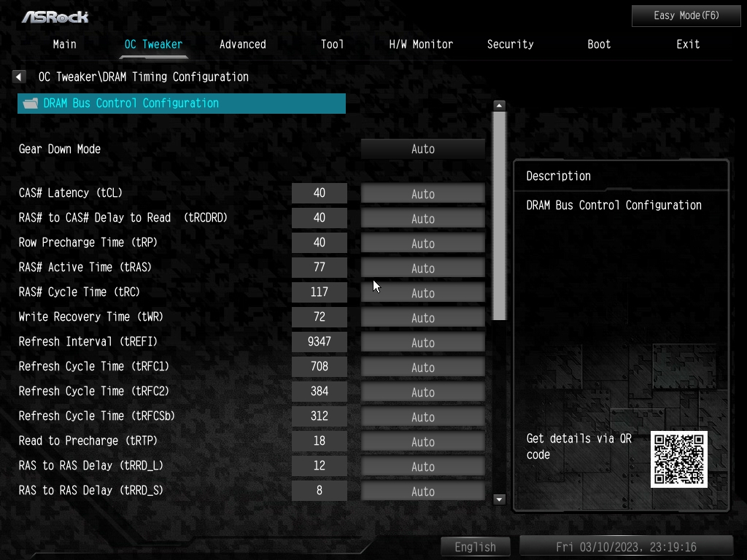The height and width of the screenshot is (560, 747).
Task: Select the Refresh Interval (tREFI) label
Action: pyautogui.click(x=88, y=341)
